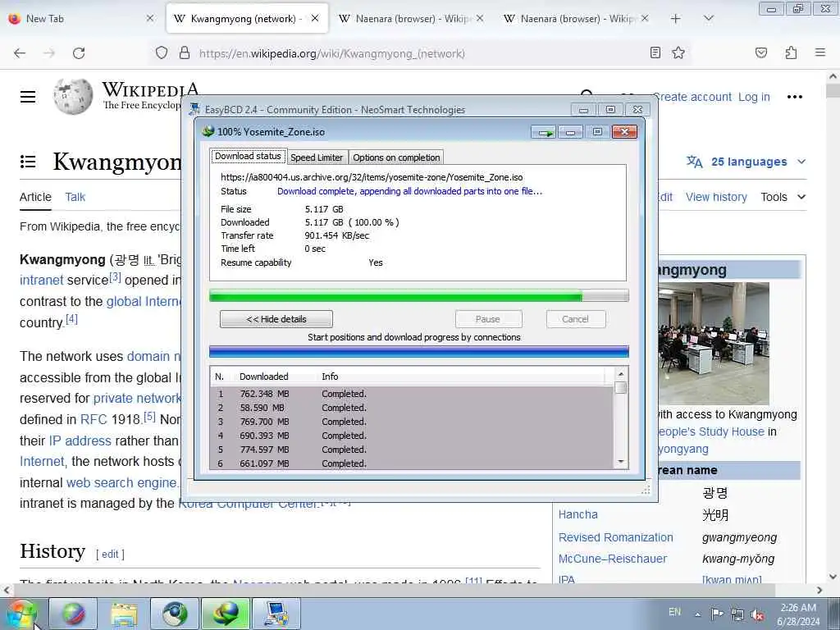Click the Hide details button
This screenshot has width=840, height=630.
(276, 319)
